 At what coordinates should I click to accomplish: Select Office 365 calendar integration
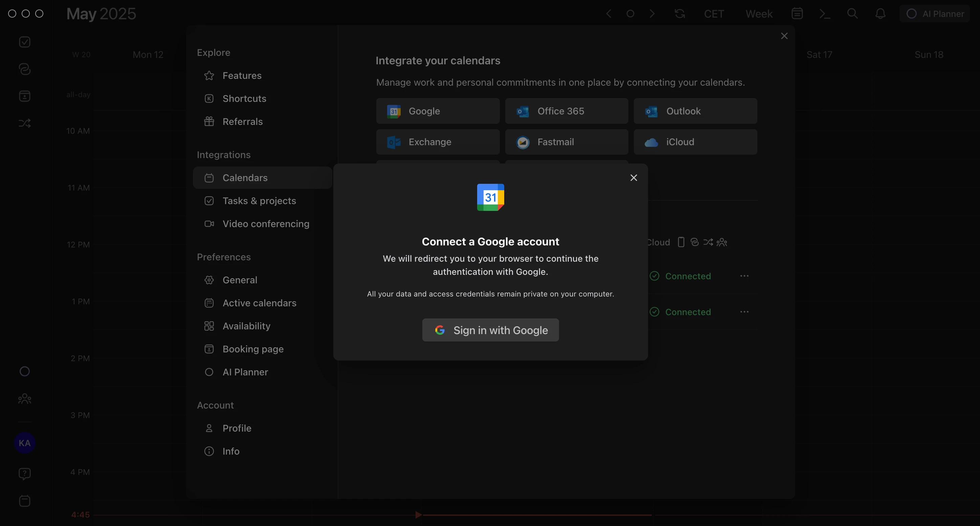pyautogui.click(x=566, y=111)
